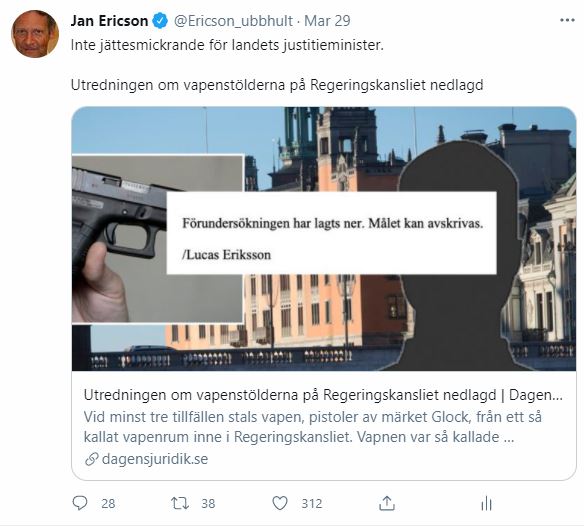584x528 pixels.
Task: Click the reply count 28
Action: [x=108, y=503]
